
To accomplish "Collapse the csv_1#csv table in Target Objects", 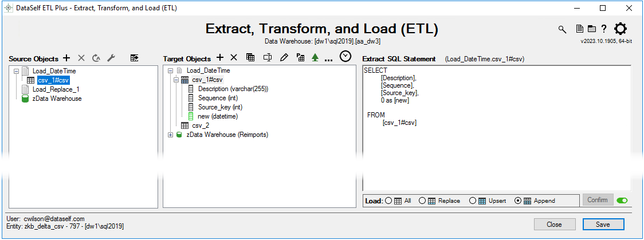I will point(176,80).
